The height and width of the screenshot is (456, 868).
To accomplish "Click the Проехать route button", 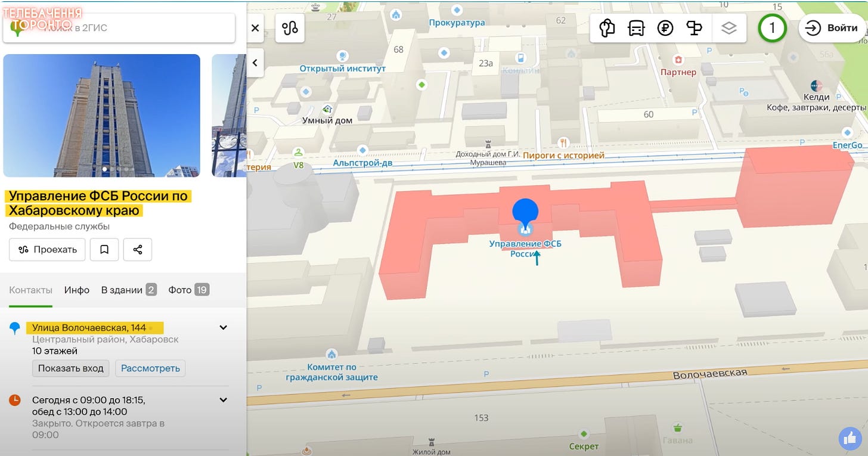I will click(47, 250).
